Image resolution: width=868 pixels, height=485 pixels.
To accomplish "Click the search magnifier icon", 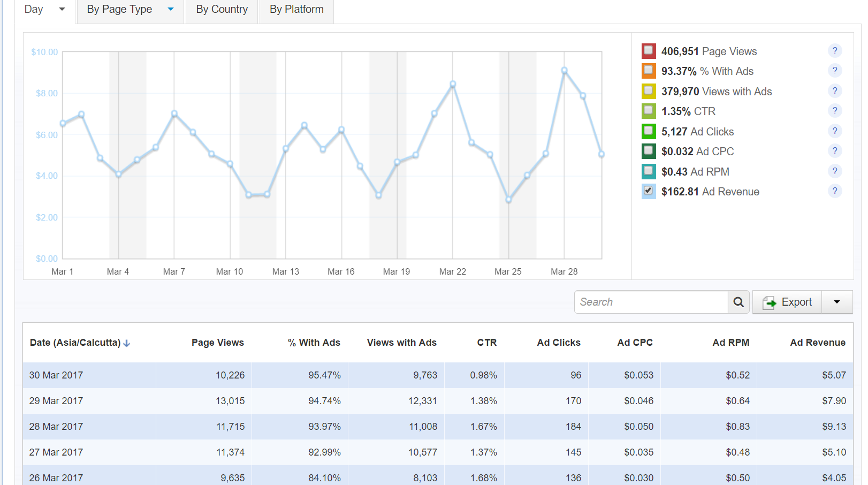I will tap(738, 302).
